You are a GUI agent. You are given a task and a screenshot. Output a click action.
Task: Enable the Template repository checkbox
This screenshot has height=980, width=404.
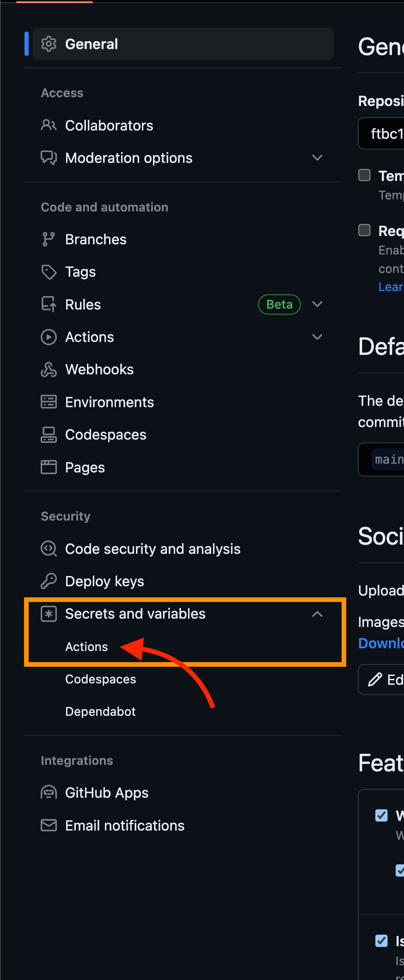pos(365,175)
